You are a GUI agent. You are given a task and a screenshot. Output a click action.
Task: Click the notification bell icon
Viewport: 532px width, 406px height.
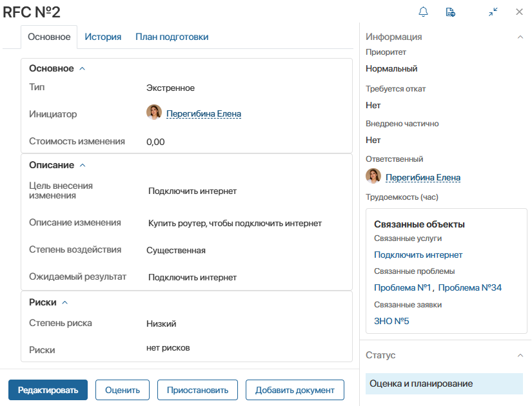424,12
